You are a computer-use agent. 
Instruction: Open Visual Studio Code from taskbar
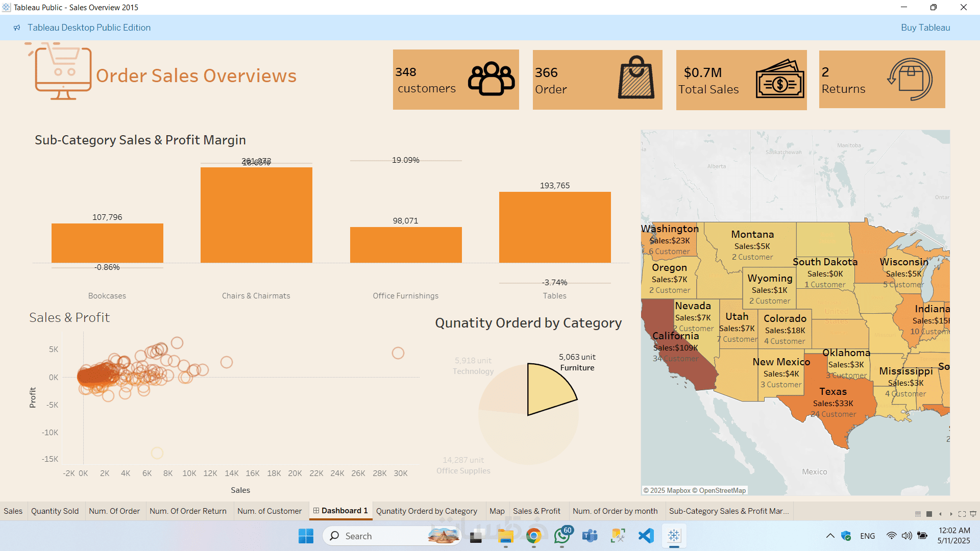[x=646, y=536]
